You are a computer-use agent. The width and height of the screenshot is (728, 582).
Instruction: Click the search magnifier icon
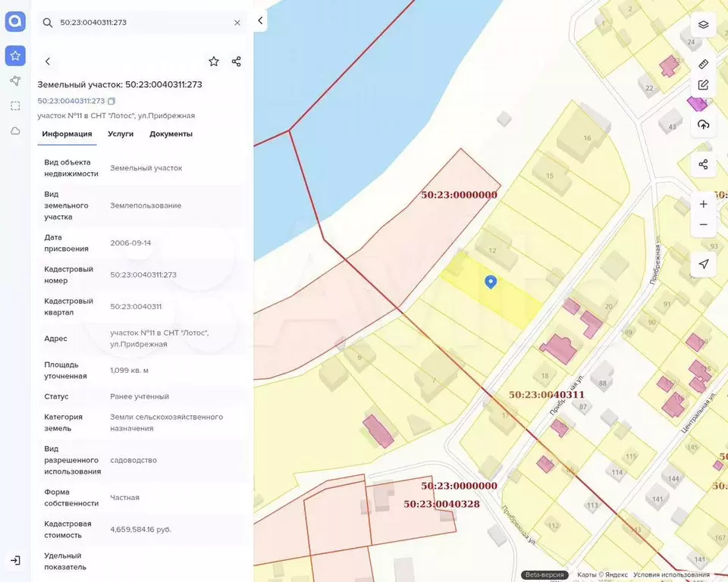pos(47,22)
